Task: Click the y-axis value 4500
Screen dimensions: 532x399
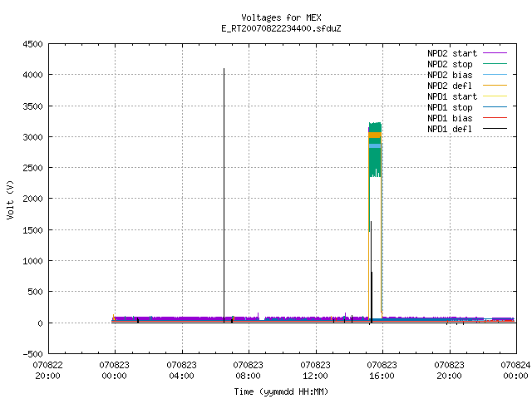Action: click(x=32, y=44)
